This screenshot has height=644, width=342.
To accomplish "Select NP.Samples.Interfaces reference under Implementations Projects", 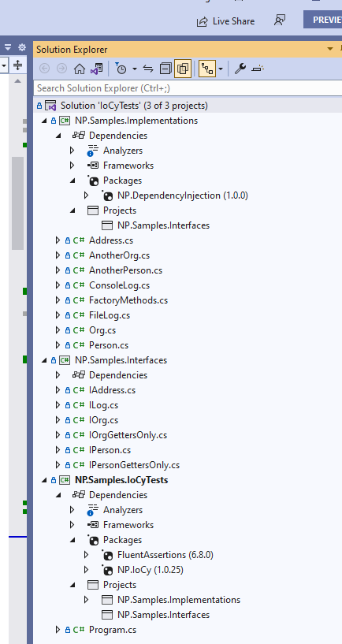I will 163,225.
